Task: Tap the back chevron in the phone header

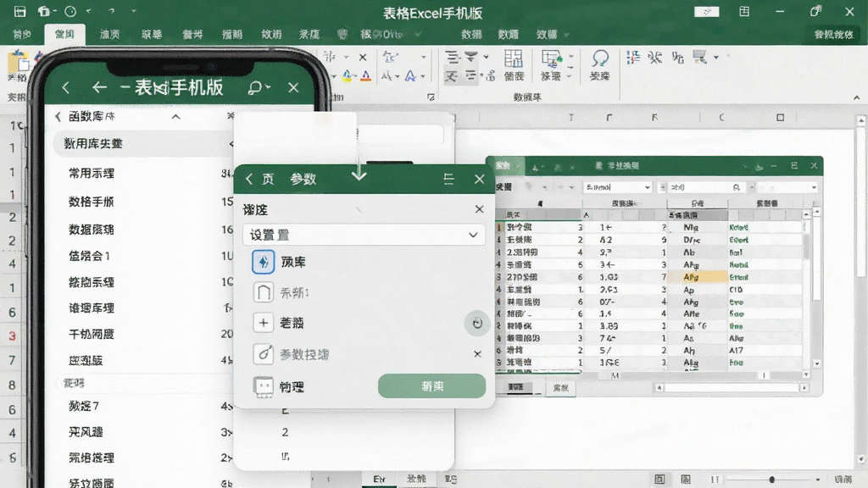Action: click(x=66, y=87)
